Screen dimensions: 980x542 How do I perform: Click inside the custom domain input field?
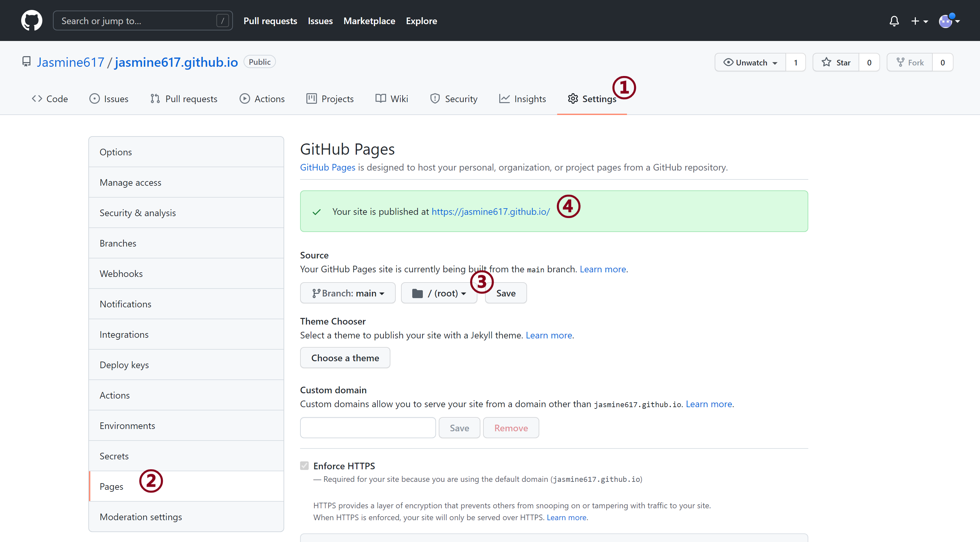(x=367, y=428)
